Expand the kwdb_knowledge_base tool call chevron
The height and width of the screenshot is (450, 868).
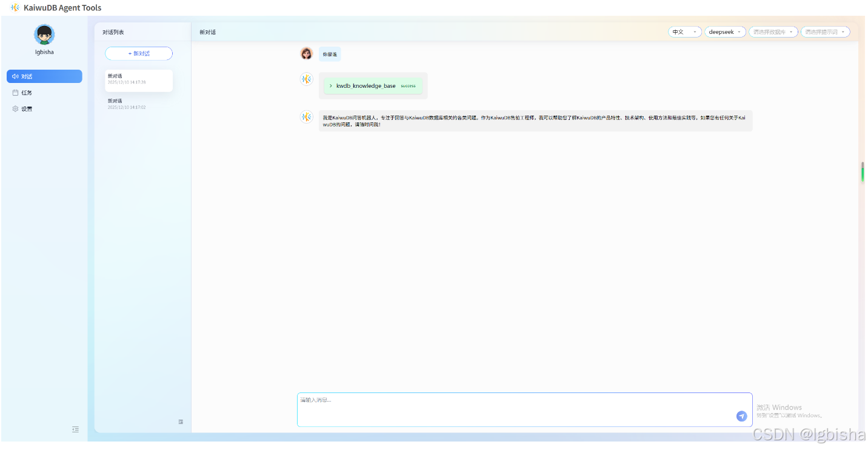[x=330, y=86]
